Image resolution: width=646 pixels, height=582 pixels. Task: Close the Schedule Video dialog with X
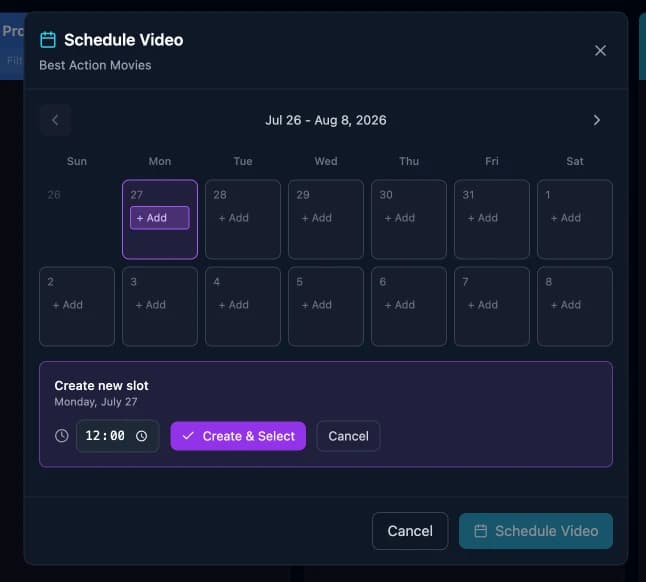[x=600, y=50]
